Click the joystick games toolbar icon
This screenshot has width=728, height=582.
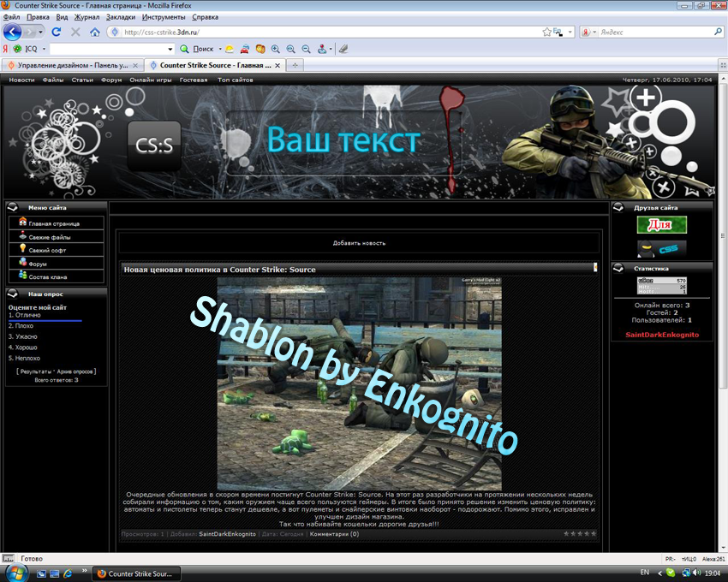322,49
